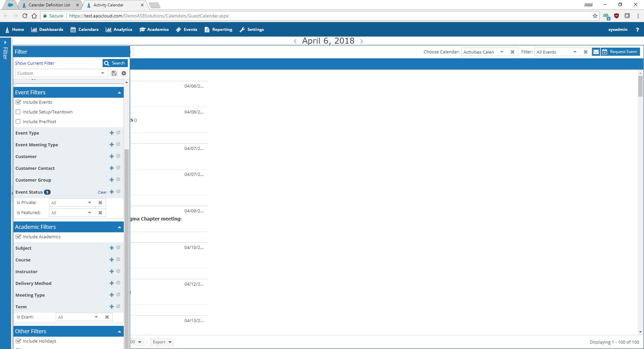Collapse the Academic Filters section
This screenshot has height=349, width=644.
(x=119, y=227)
